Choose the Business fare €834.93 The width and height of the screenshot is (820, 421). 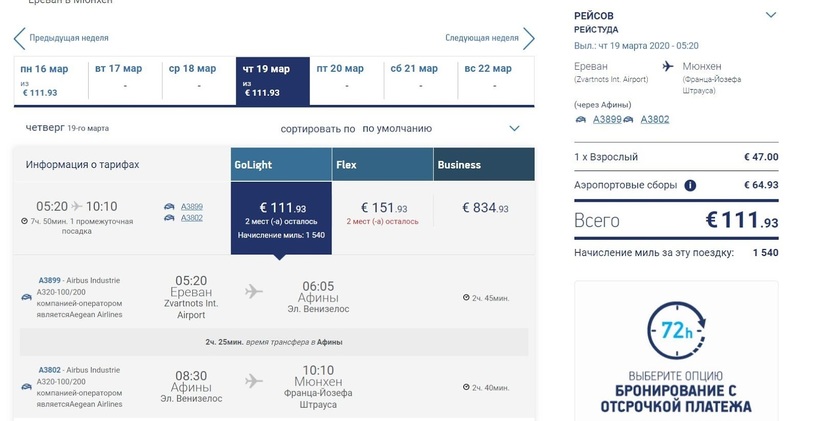tap(485, 208)
